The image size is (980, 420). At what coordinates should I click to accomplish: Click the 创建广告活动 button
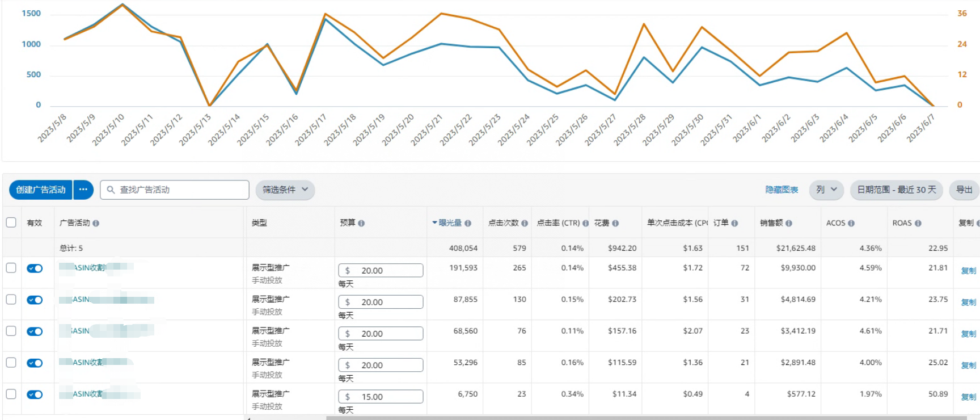41,190
